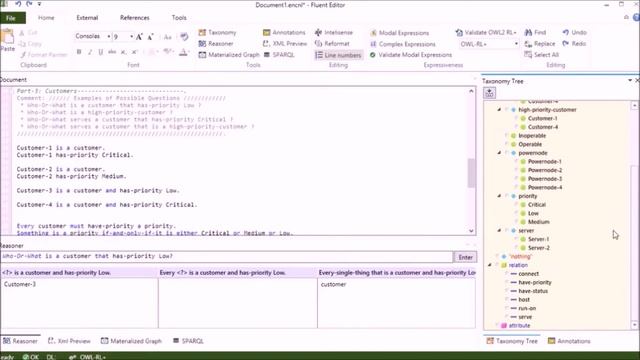
Task: Collapse the high-priority-customer node
Action: [x=499, y=110]
